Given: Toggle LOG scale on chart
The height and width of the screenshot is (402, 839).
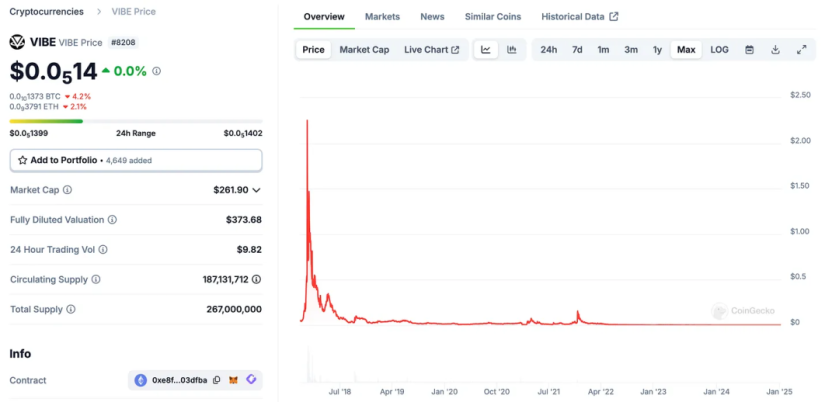Looking at the screenshot, I should [x=719, y=49].
